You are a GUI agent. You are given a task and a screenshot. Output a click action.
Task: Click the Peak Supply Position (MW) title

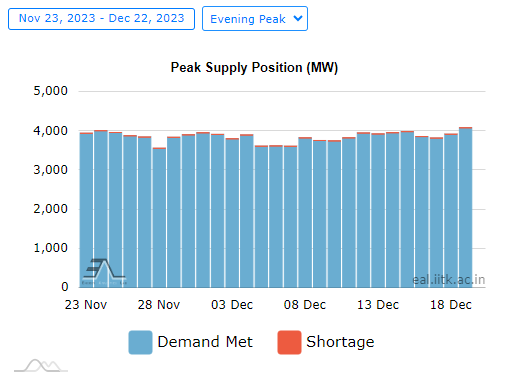[x=254, y=67]
